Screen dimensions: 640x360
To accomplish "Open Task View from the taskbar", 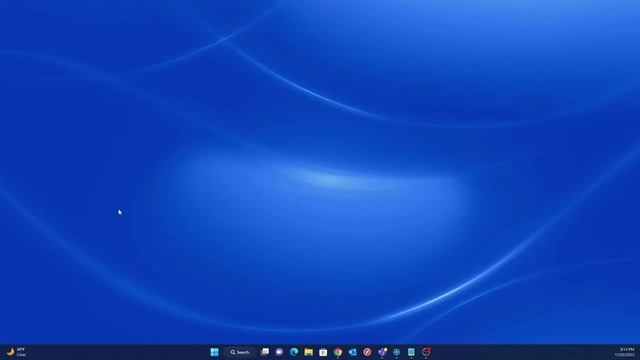I will point(265,352).
